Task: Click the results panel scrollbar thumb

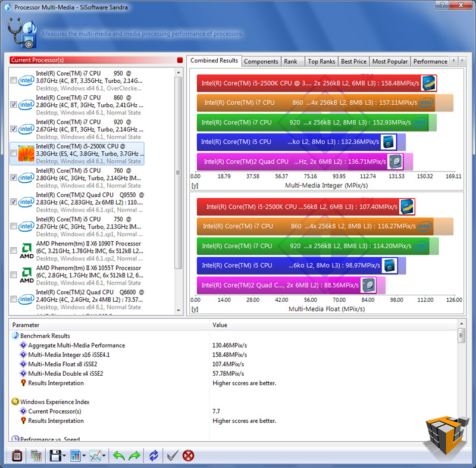Action: tap(462, 335)
